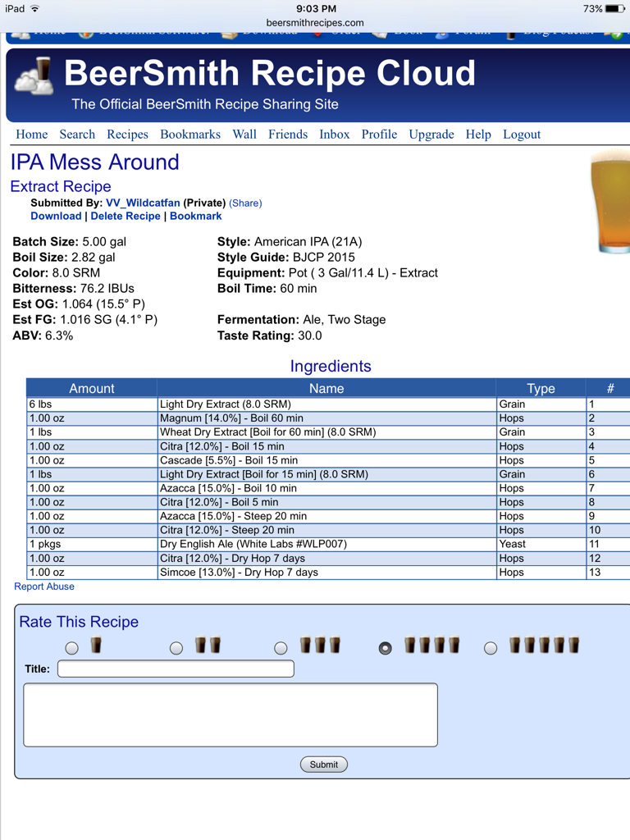Click the Delete Recipe link
The height and width of the screenshot is (840, 630).
click(126, 216)
